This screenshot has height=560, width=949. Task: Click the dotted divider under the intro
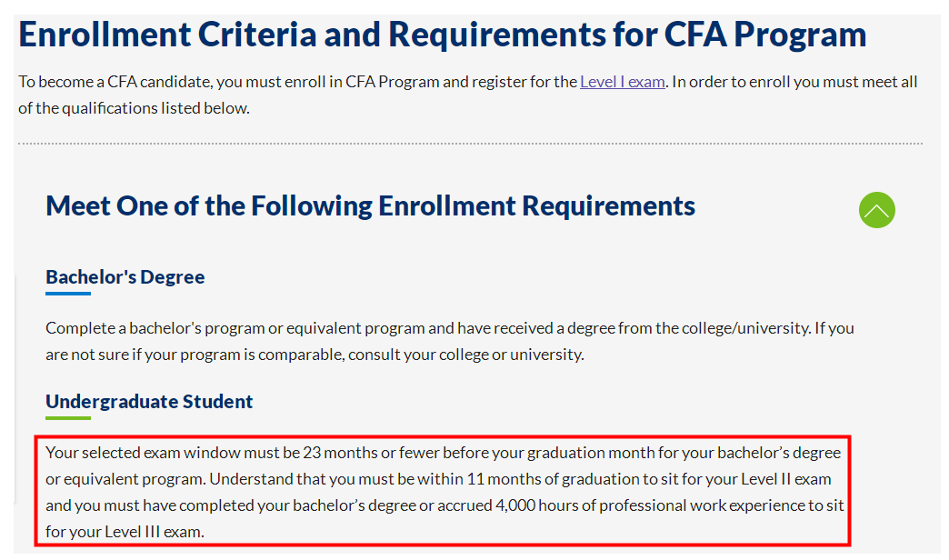coord(470,144)
